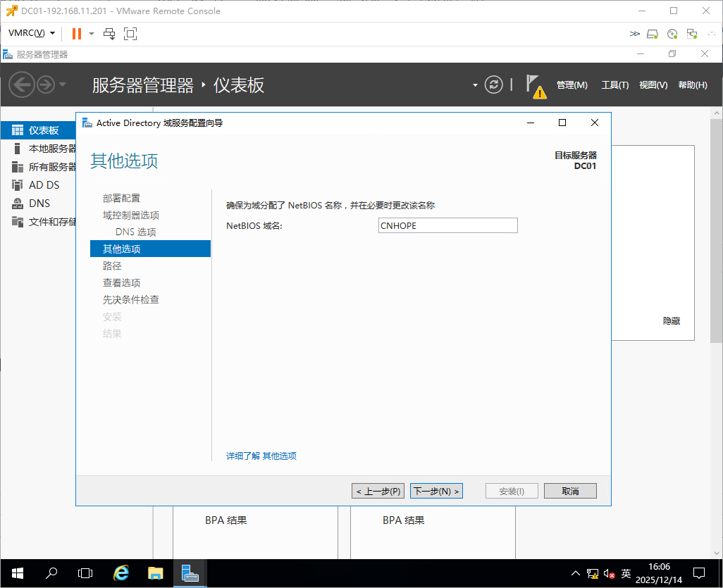The image size is (723, 588).
Task: Go to 域控制器选项 wizard step
Action: tap(131, 215)
